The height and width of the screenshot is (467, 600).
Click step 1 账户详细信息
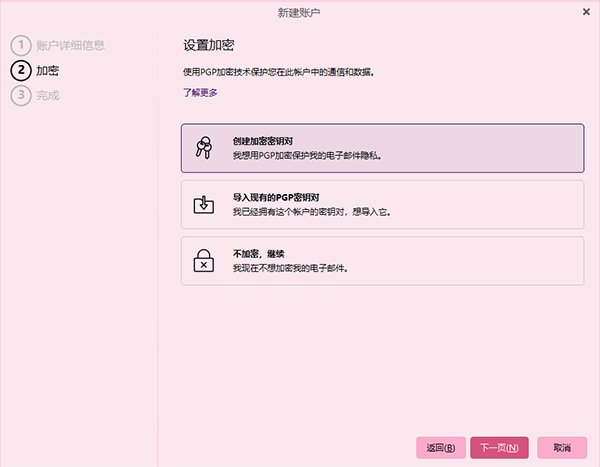pos(57,46)
